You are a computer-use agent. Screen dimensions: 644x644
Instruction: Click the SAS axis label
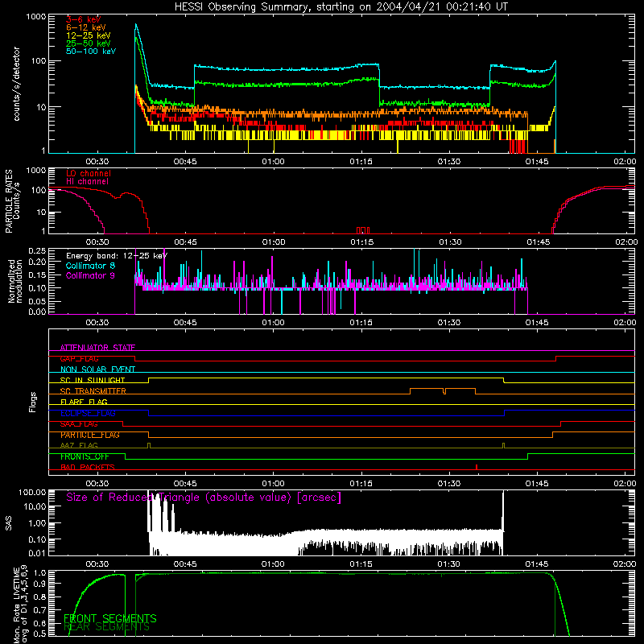coord(8,523)
